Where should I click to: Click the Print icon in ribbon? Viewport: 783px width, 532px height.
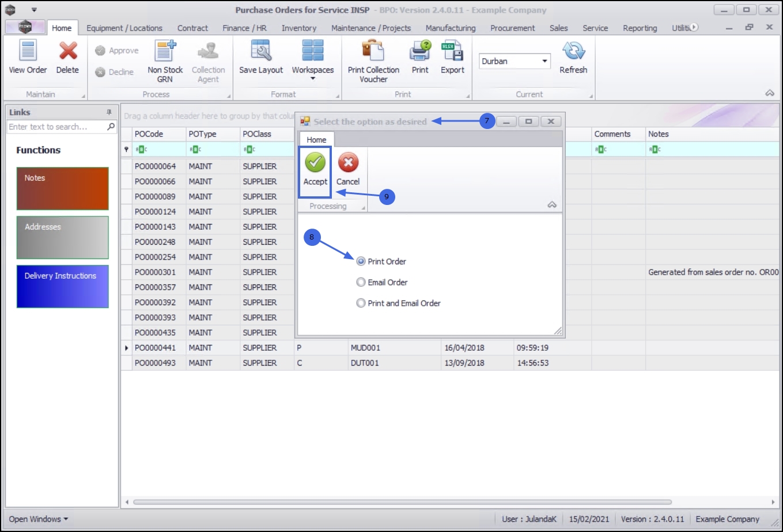pos(420,51)
